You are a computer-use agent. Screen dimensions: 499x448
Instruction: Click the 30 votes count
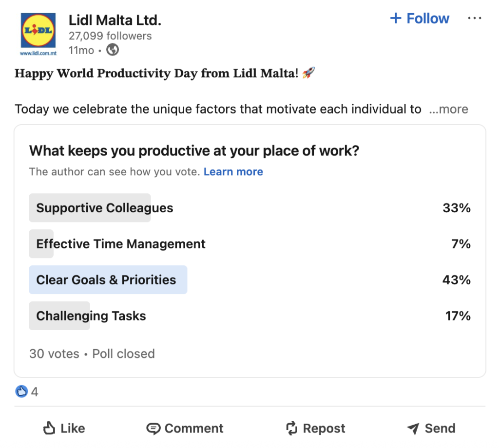point(54,354)
